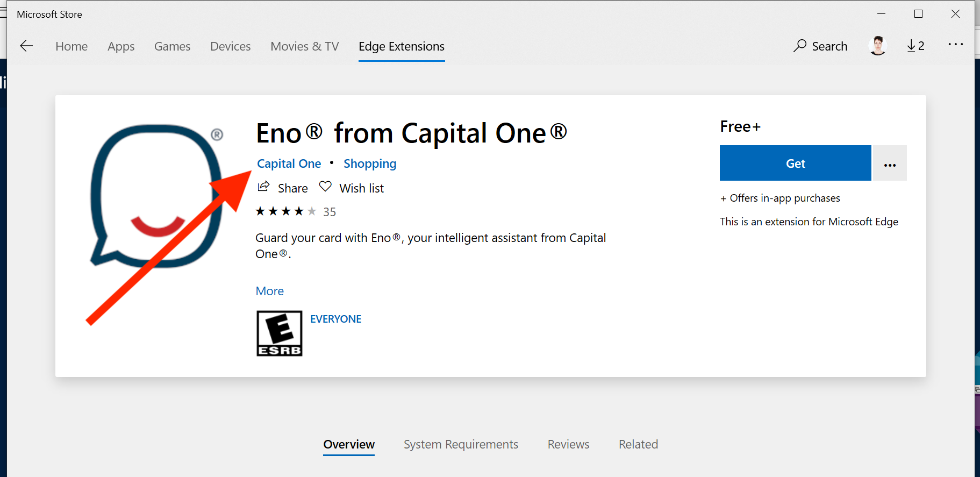
Task: Open the Capital One publisher link
Action: 289,163
